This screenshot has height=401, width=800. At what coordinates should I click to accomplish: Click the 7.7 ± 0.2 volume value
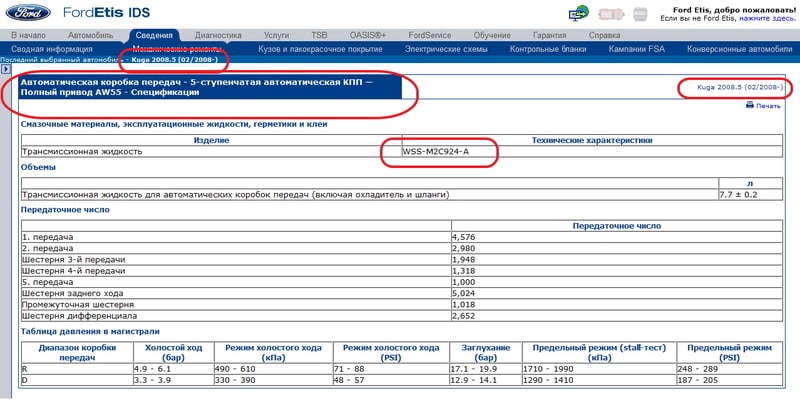[x=738, y=194]
